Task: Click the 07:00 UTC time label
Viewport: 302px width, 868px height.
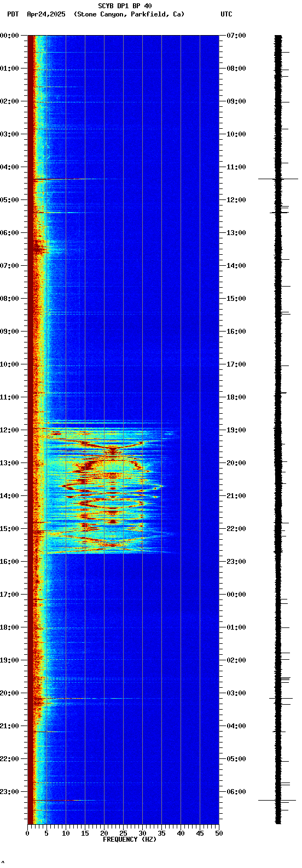Action: click(x=236, y=36)
